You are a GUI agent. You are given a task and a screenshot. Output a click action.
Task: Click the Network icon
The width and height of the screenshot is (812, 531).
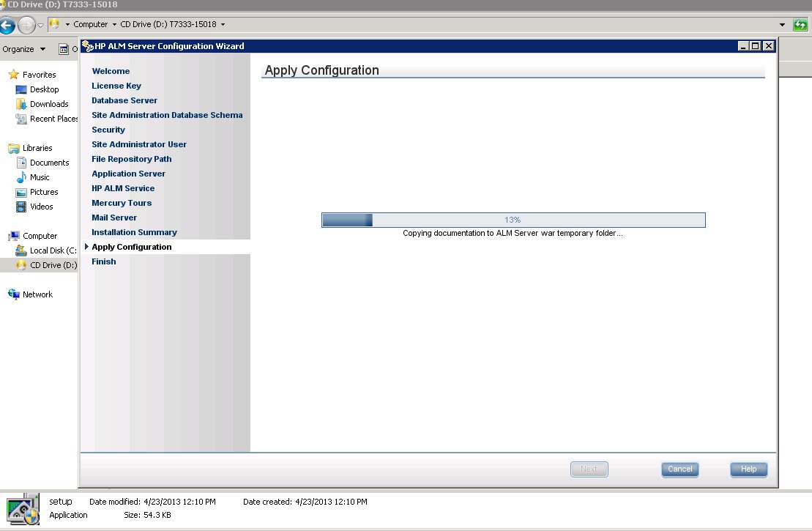(13, 294)
